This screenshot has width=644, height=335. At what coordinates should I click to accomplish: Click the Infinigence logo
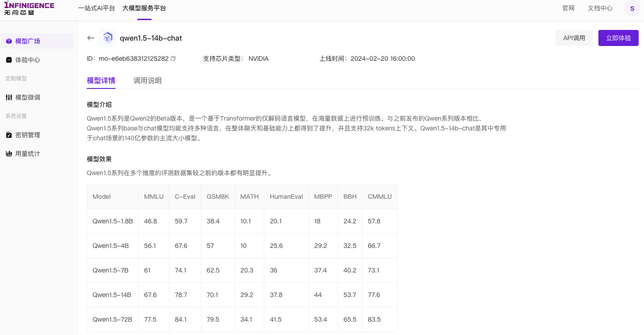[29, 8]
